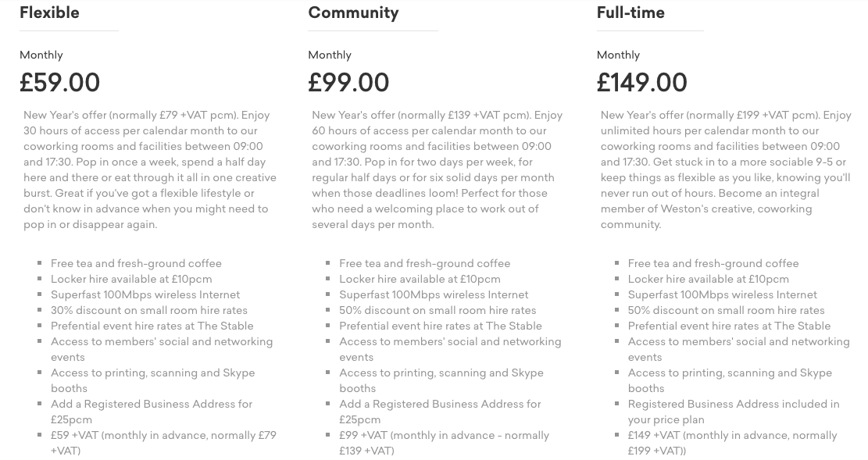
Task: Click Community's '50% discount on small room' item
Action: 438,310
